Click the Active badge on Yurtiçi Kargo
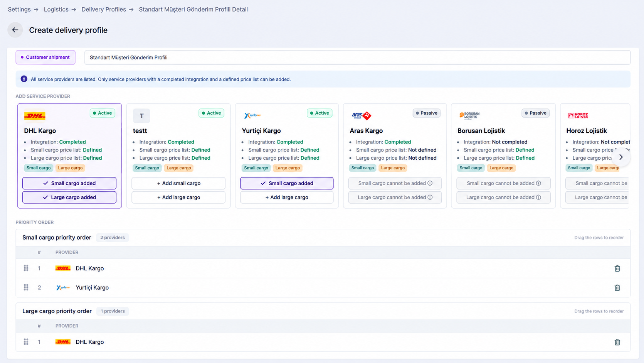This screenshot has height=363, width=644. click(319, 113)
